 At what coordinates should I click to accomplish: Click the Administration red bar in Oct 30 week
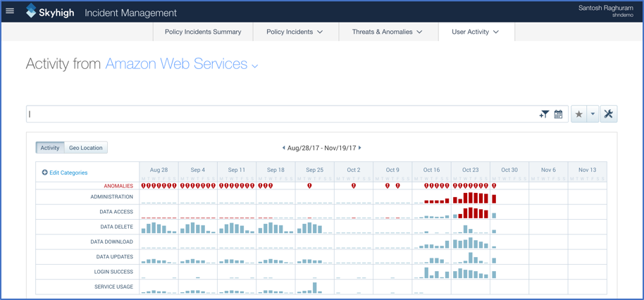494,199
